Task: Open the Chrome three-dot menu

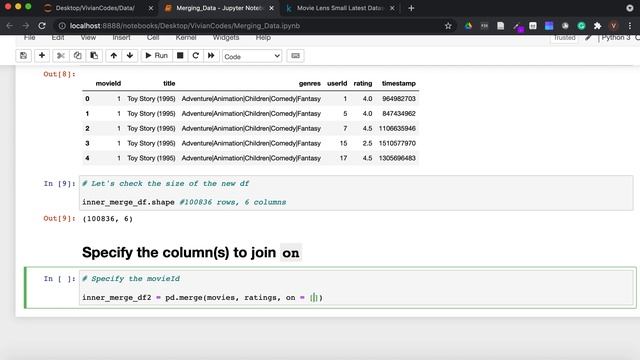Action: tap(630, 26)
